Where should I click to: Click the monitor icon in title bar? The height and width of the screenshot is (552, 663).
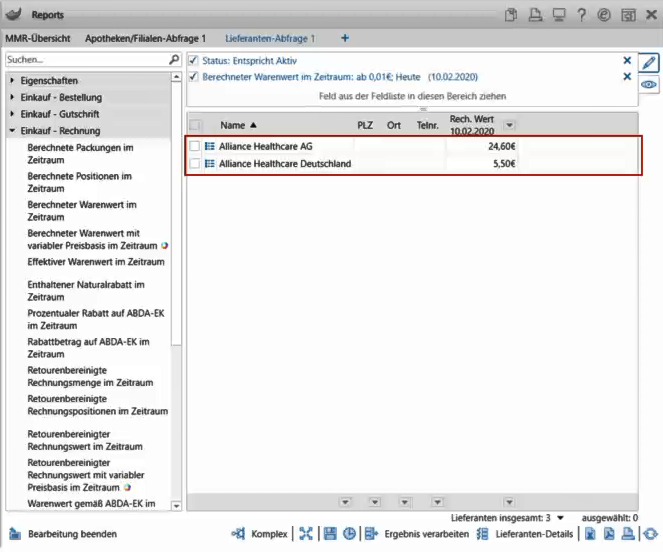[559, 15]
